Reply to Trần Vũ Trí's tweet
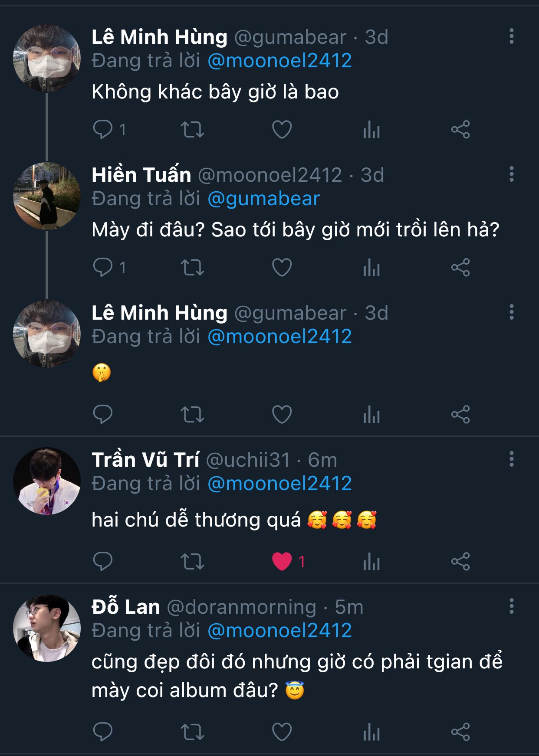This screenshot has width=539, height=756. (103, 561)
